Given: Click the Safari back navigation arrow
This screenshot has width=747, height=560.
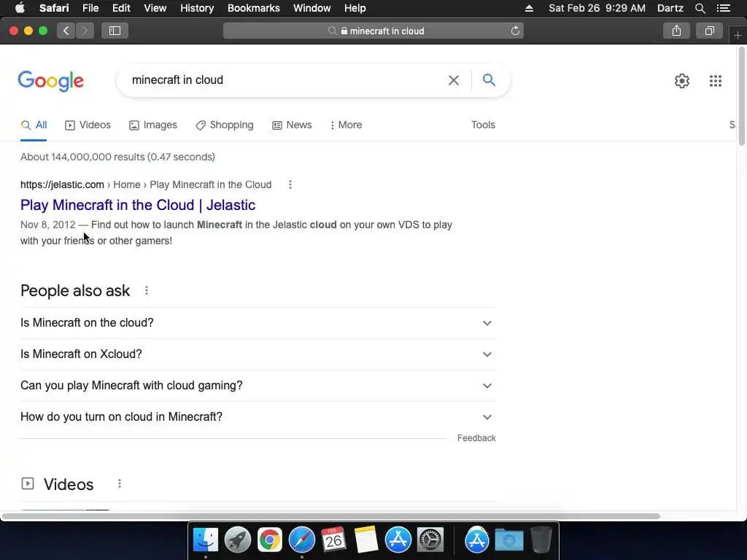Looking at the screenshot, I should coord(66,31).
